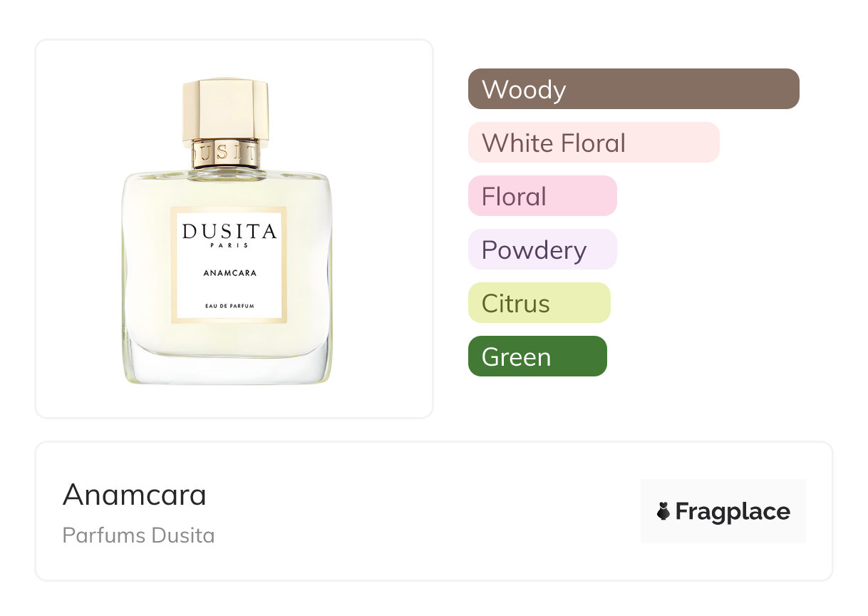
Task: Click the gold bottle cap
Action: pyautogui.click(x=225, y=109)
